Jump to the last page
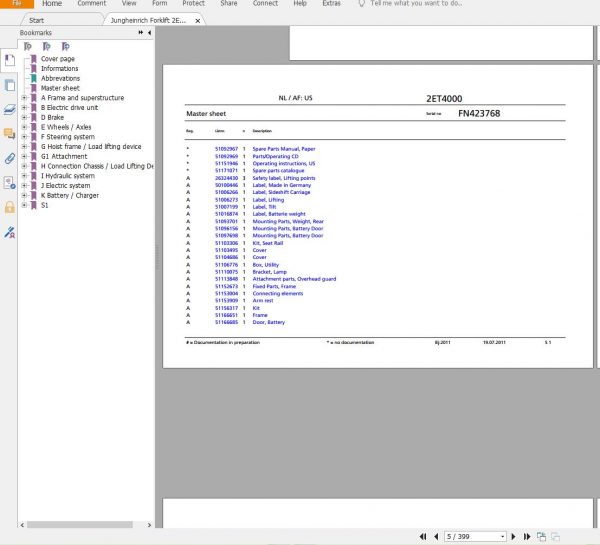The image size is (600, 545). 528,537
